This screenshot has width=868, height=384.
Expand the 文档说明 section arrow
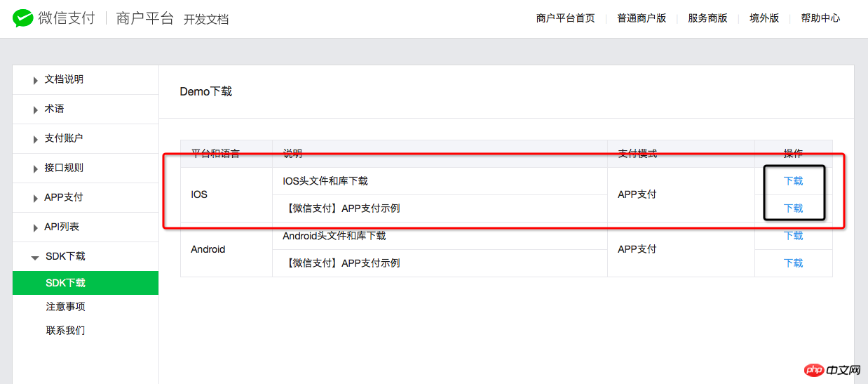(x=36, y=81)
